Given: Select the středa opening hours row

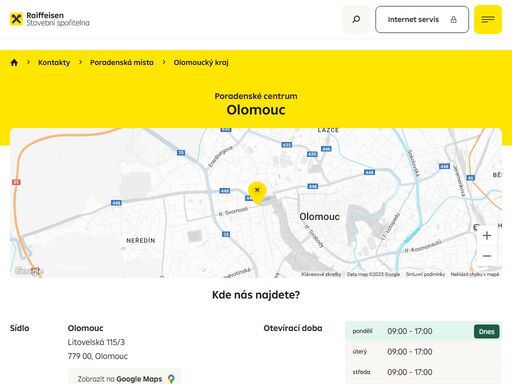Looking at the screenshot, I should (x=423, y=372).
